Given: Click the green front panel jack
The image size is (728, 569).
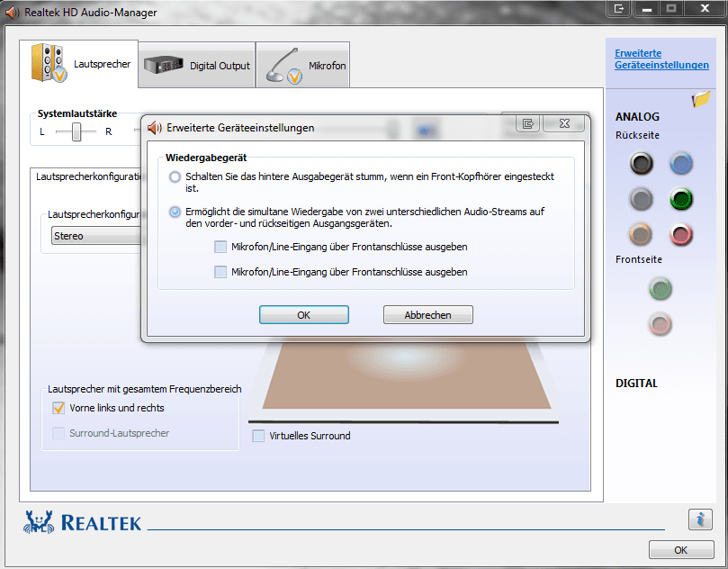Looking at the screenshot, I should 660,288.
